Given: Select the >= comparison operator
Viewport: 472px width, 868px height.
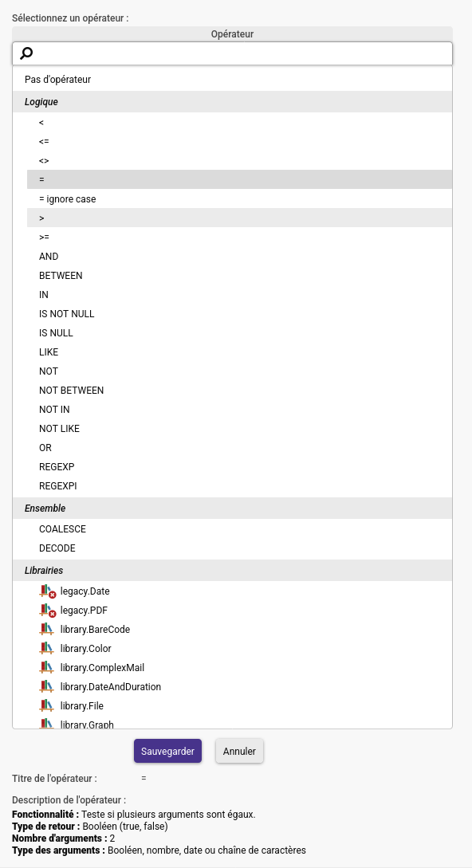Looking at the screenshot, I should click(239, 238).
